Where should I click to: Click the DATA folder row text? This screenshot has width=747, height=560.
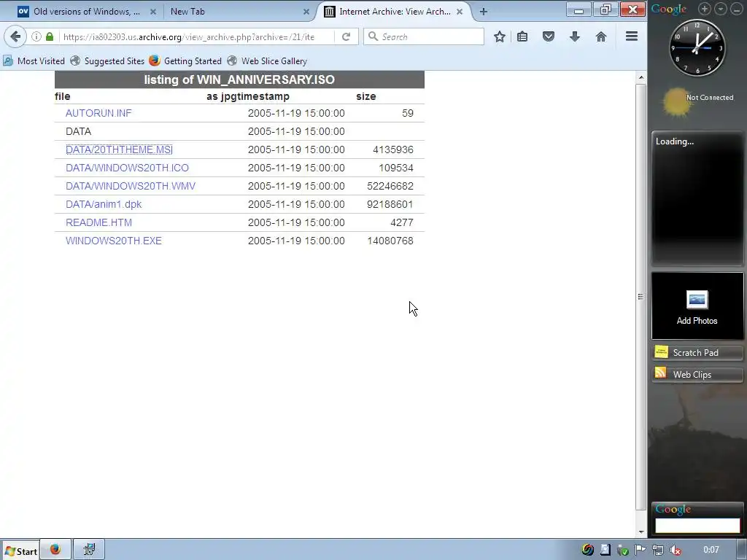pos(78,131)
